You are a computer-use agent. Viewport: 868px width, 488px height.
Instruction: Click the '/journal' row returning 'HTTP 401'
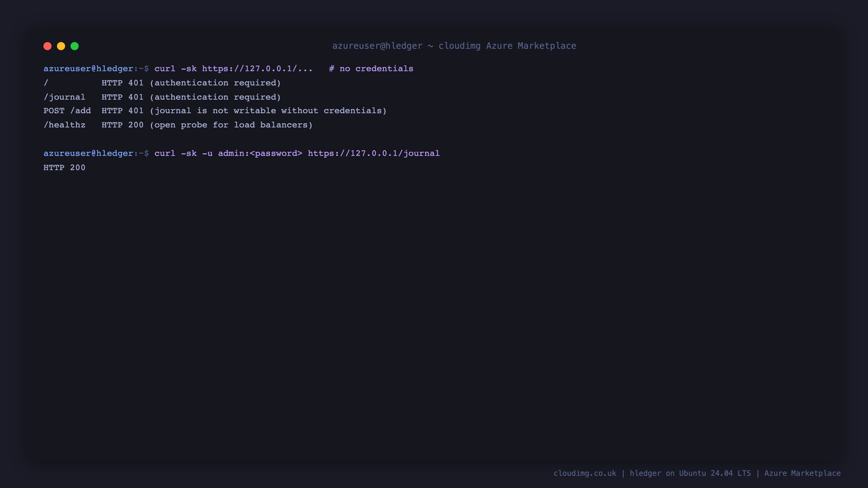[x=162, y=97]
